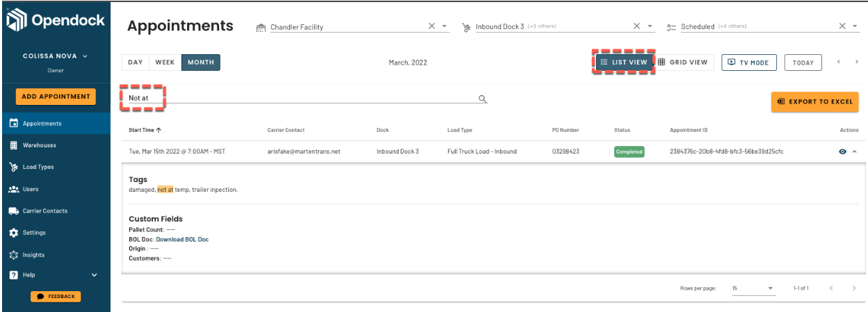Go to previous month arrow
Image resolution: width=868 pixels, height=312 pixels.
(x=839, y=62)
